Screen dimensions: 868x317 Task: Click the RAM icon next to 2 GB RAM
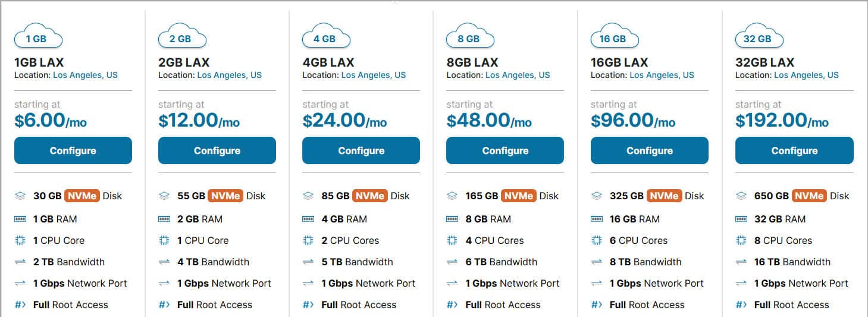pos(164,219)
